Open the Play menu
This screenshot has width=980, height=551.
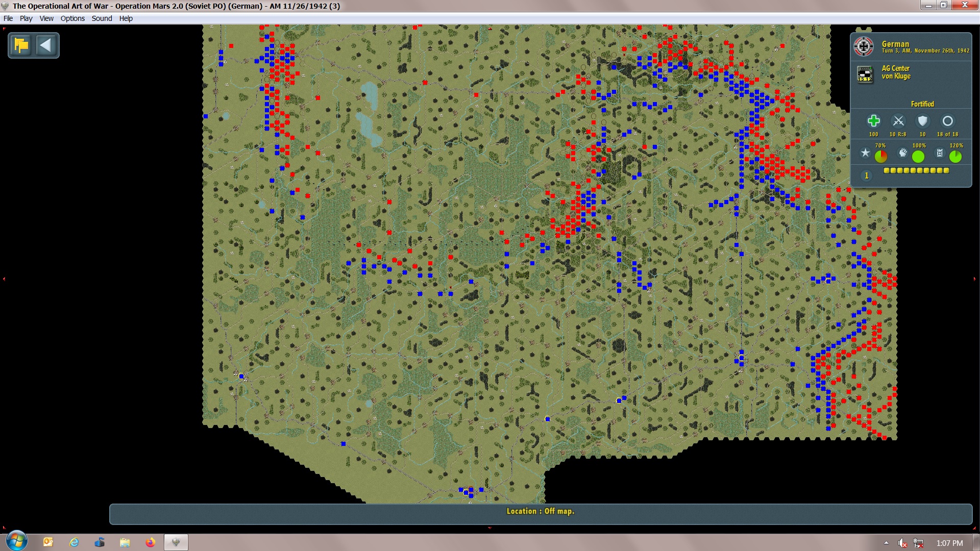(x=26, y=18)
